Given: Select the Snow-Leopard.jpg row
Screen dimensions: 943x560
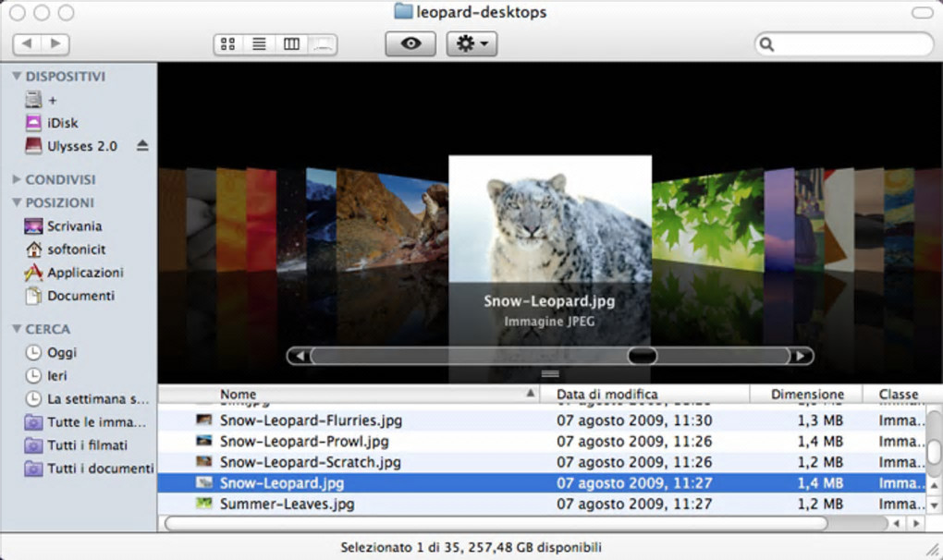Looking at the screenshot, I should 542,483.
